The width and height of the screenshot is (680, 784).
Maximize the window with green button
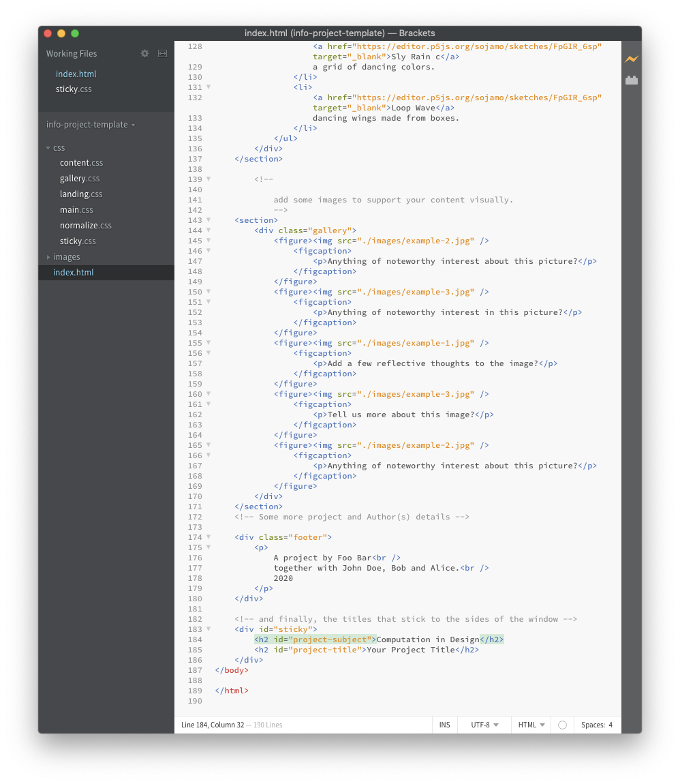pyautogui.click(x=75, y=33)
